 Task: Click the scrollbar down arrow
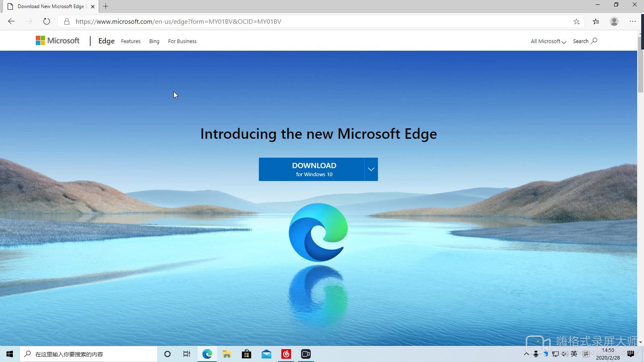[x=640, y=342]
